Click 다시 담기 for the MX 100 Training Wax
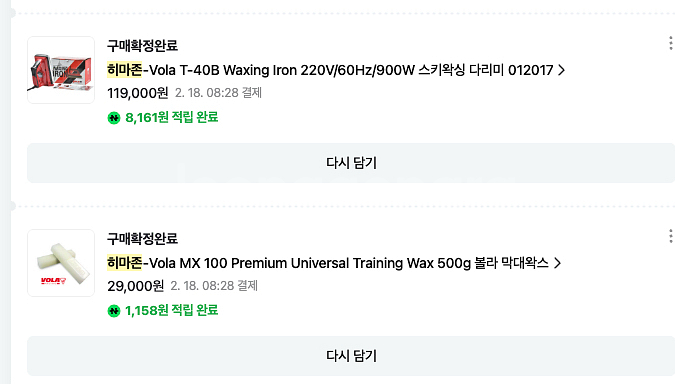The image size is (675, 384). point(351,356)
